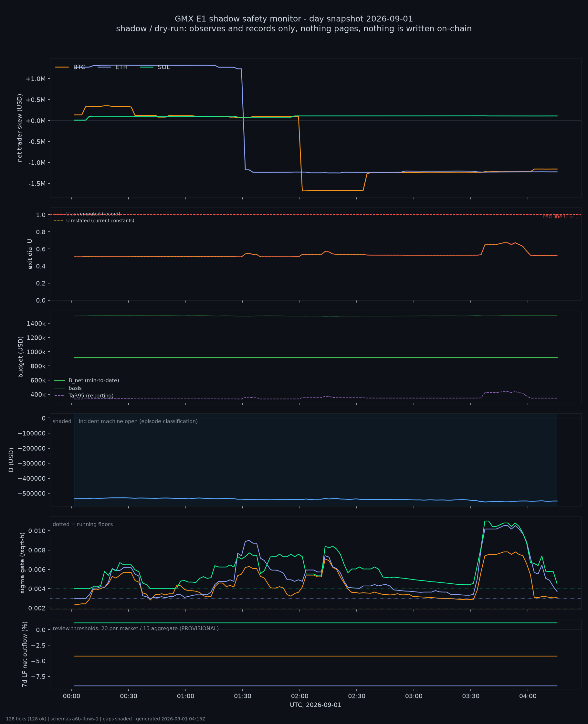Click the footer text "gaps shaded"
The height and width of the screenshot is (724, 588).
click(117, 719)
